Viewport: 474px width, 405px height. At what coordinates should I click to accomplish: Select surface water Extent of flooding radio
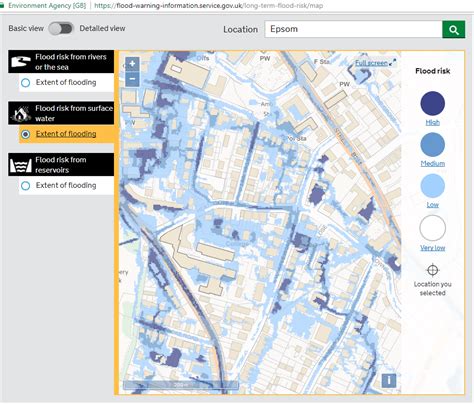(x=26, y=134)
